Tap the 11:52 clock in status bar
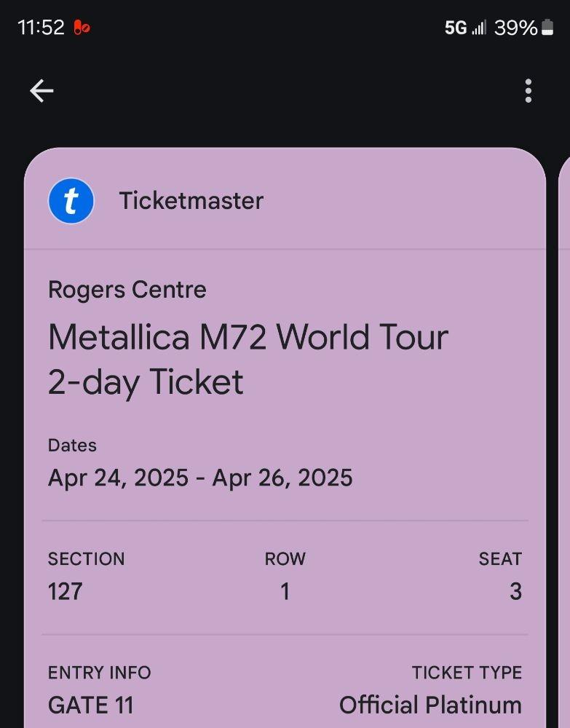 (x=41, y=28)
